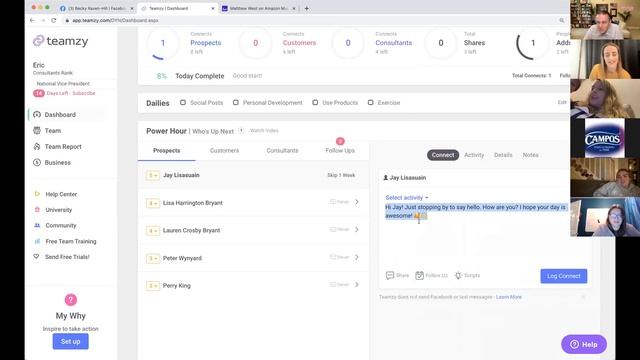This screenshot has width=640, height=360.
Task: Expand Peter Wynyard row chevron
Action: tap(357, 257)
